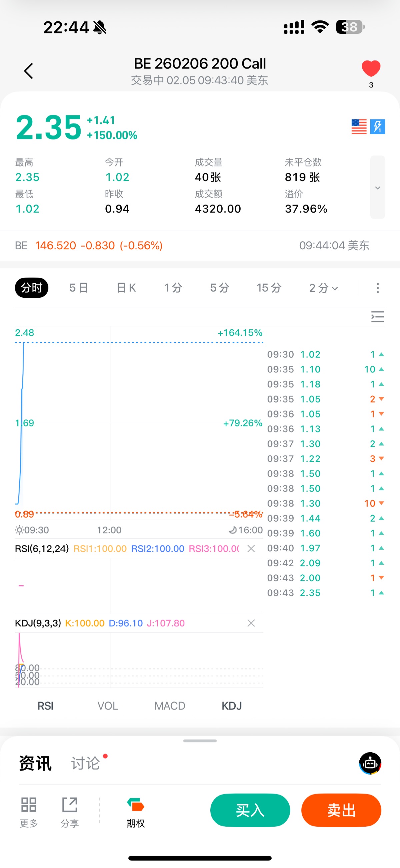
Task: Select the 分时 chart tab
Action: 32,288
